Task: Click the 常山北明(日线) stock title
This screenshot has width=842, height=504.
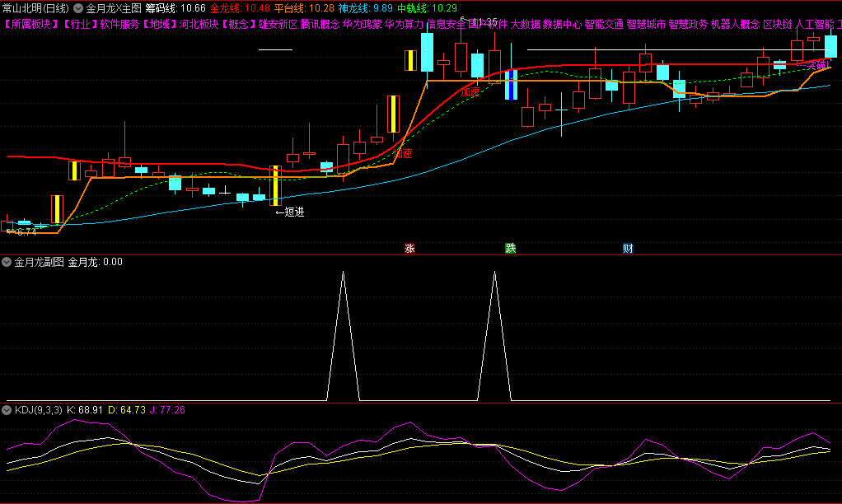Action: pos(36,8)
